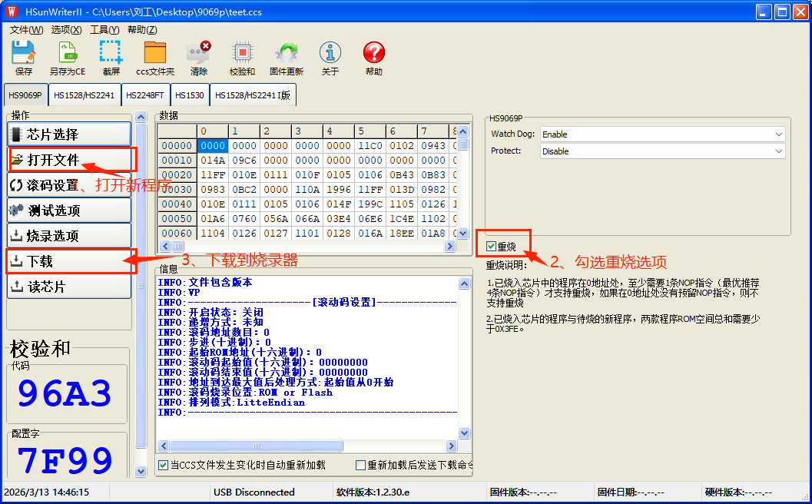Open the Watch Dog dropdown
812x504 pixels.
662,134
